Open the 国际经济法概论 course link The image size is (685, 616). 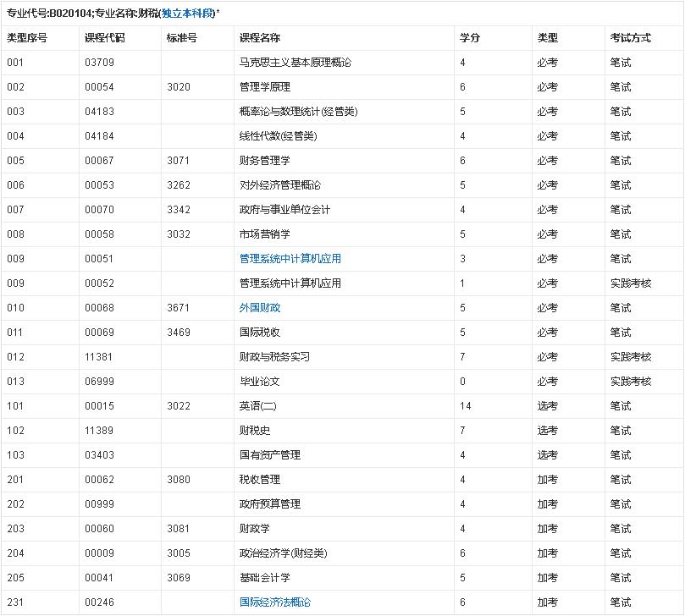tap(275, 602)
